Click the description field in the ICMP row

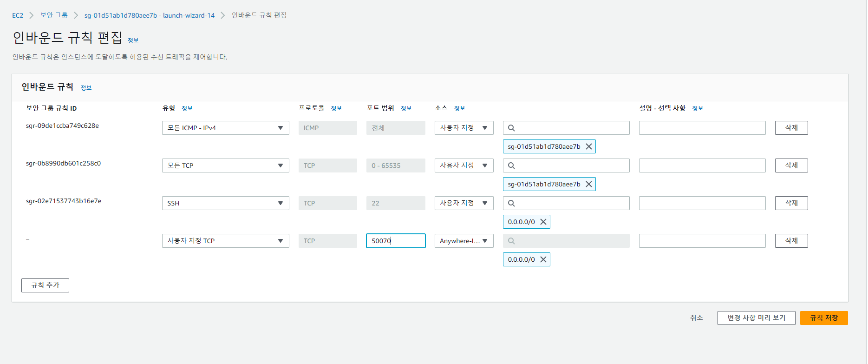pyautogui.click(x=702, y=128)
